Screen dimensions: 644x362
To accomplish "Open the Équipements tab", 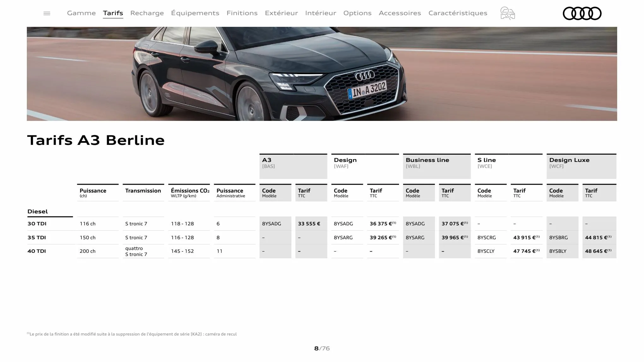I will (x=195, y=13).
